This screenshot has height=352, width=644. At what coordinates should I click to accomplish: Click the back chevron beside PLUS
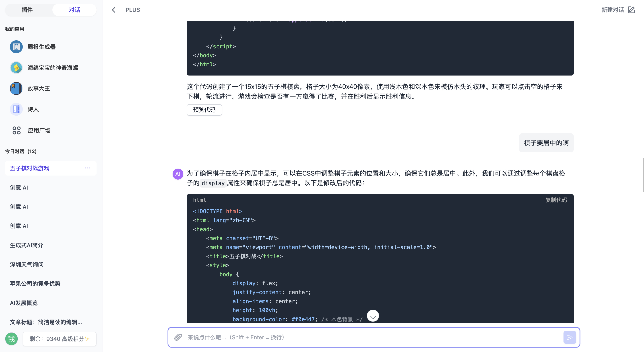click(114, 10)
